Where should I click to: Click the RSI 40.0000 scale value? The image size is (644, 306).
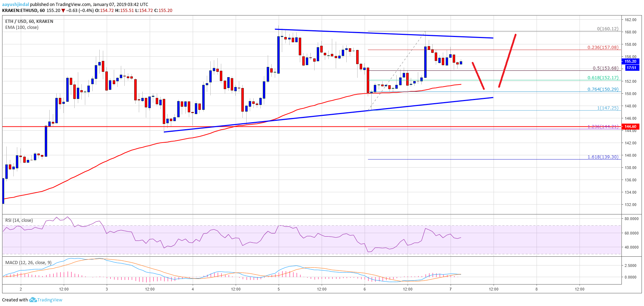point(631,247)
